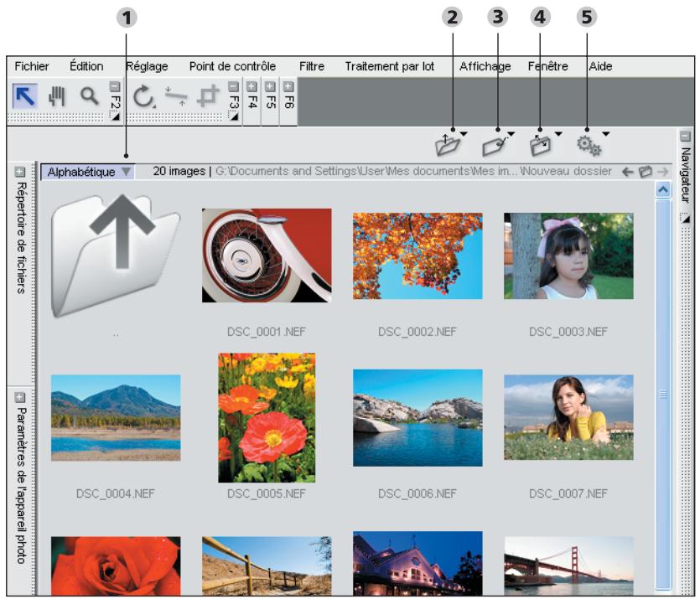
Task: Click the gears batch process icon
Action: (x=589, y=146)
